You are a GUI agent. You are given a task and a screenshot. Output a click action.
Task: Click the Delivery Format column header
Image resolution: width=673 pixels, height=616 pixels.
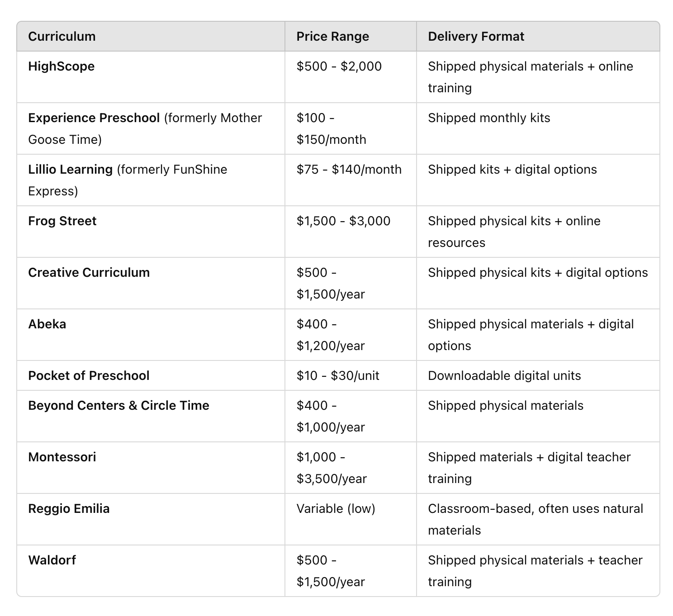coord(476,37)
